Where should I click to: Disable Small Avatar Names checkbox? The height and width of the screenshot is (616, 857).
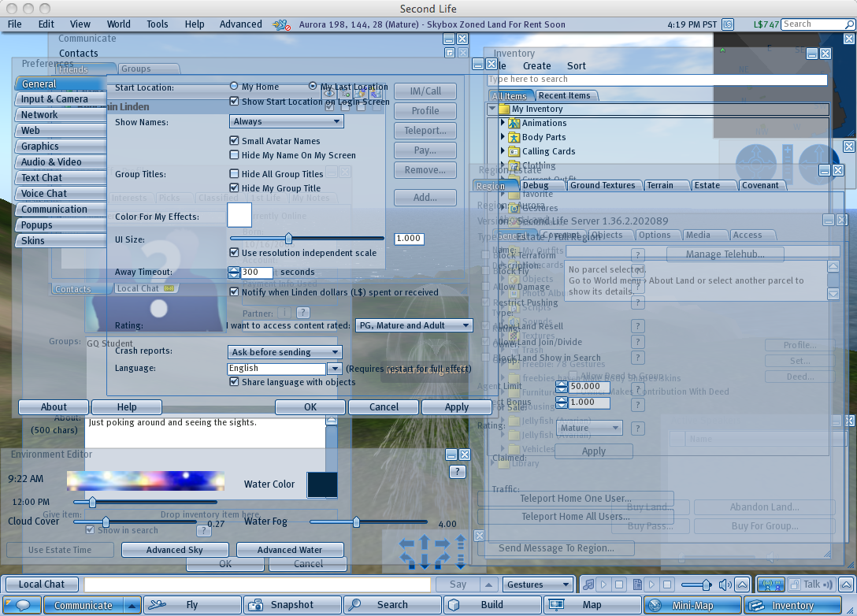234,140
